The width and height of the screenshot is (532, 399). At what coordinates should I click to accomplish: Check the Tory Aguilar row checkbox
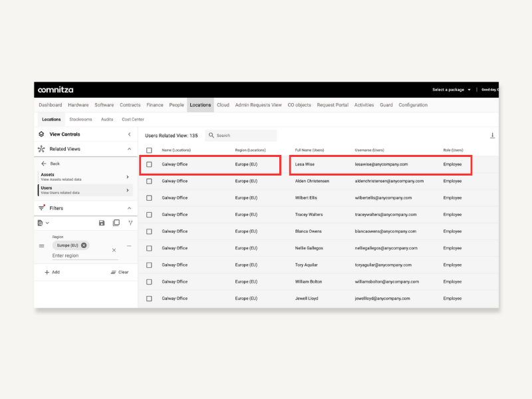point(149,265)
